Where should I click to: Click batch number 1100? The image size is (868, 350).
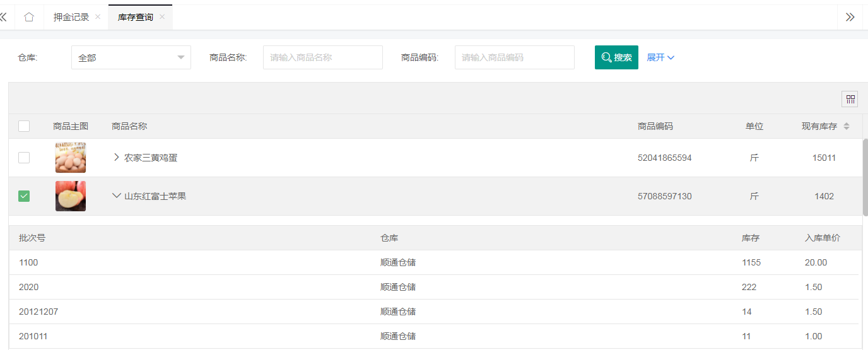pos(28,262)
